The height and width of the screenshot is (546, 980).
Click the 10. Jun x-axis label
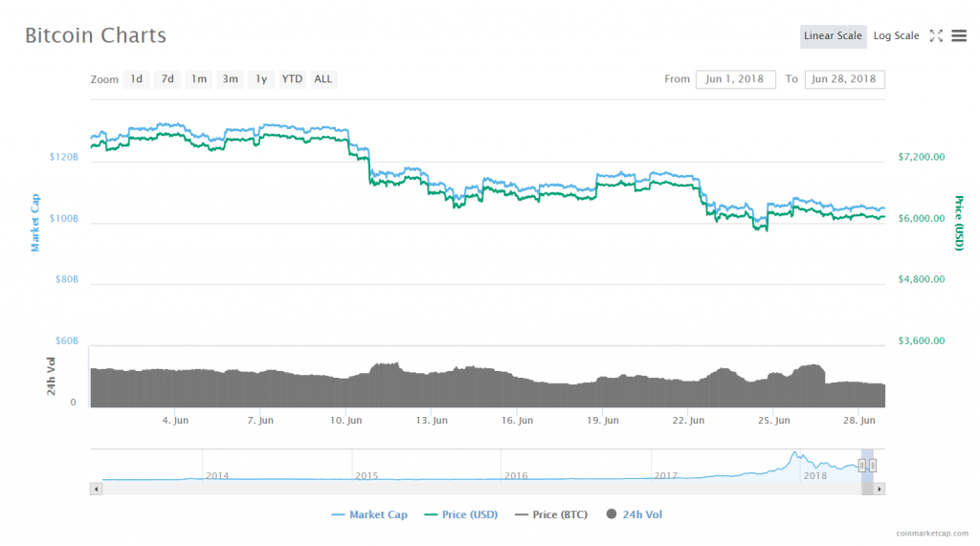coord(345,421)
